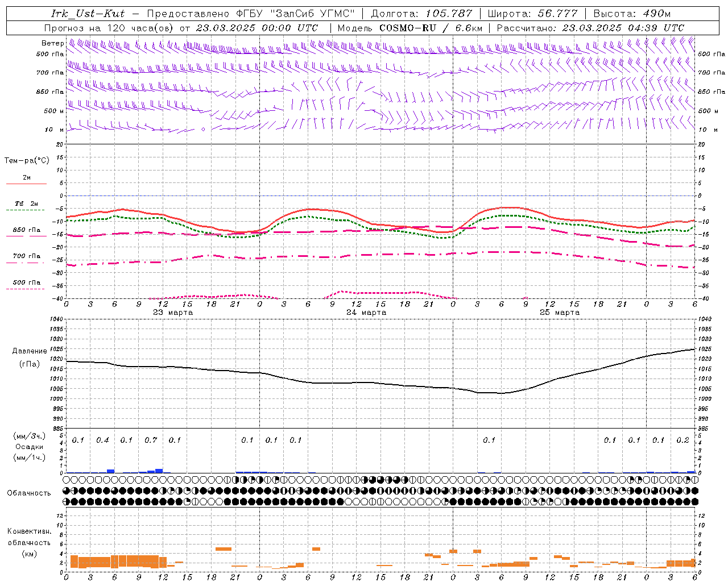Viewport: 728px width, 582px height.
Task: Click the Ветер panel label
Action: [x=52, y=43]
